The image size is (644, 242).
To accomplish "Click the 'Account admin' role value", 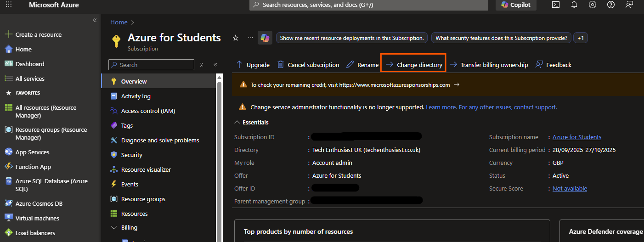I will (x=332, y=163).
